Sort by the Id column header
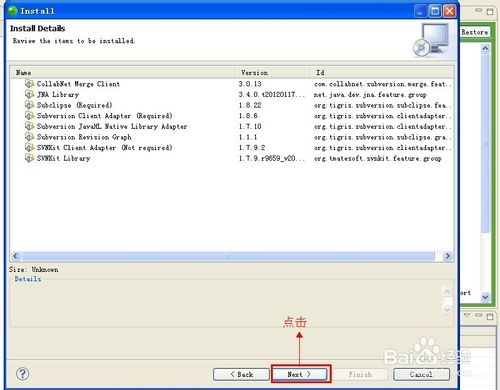This screenshot has height=390, width=500. (382, 72)
